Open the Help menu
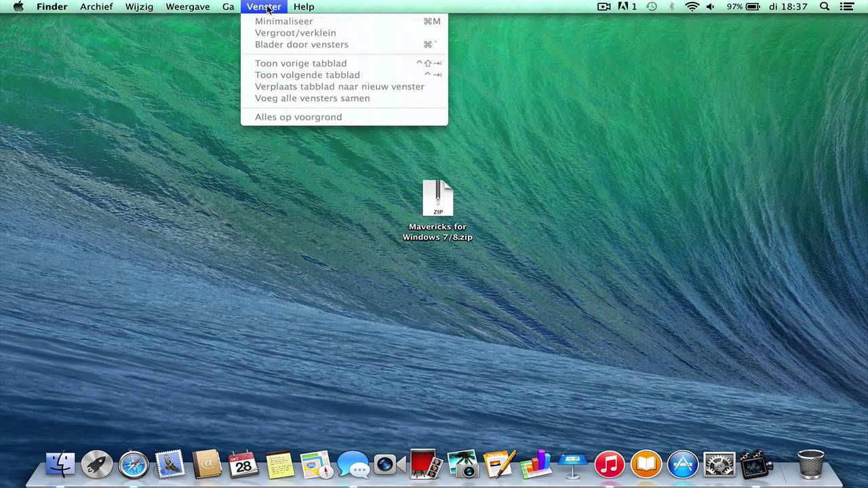This screenshot has width=868, height=488. click(x=304, y=7)
